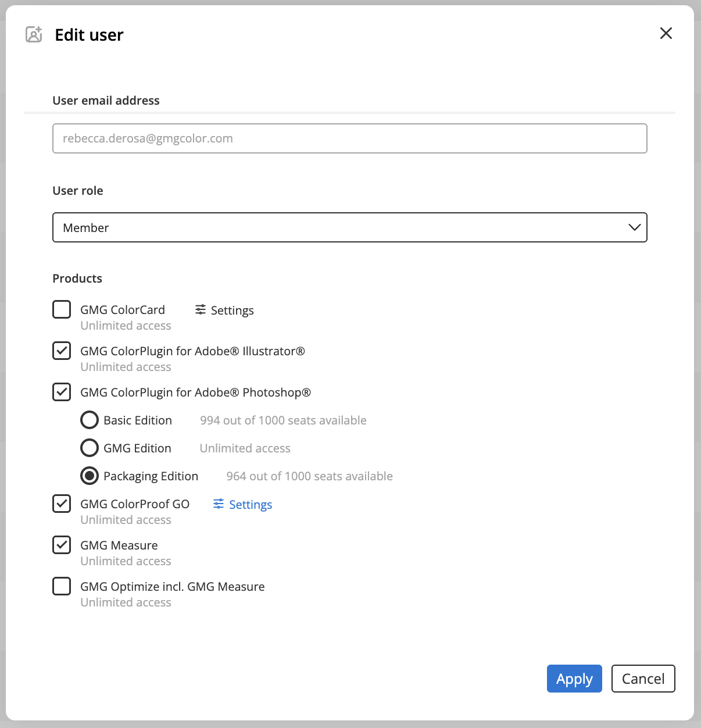701x728 pixels.
Task: Open the User role Member dropdown
Action: coord(350,227)
